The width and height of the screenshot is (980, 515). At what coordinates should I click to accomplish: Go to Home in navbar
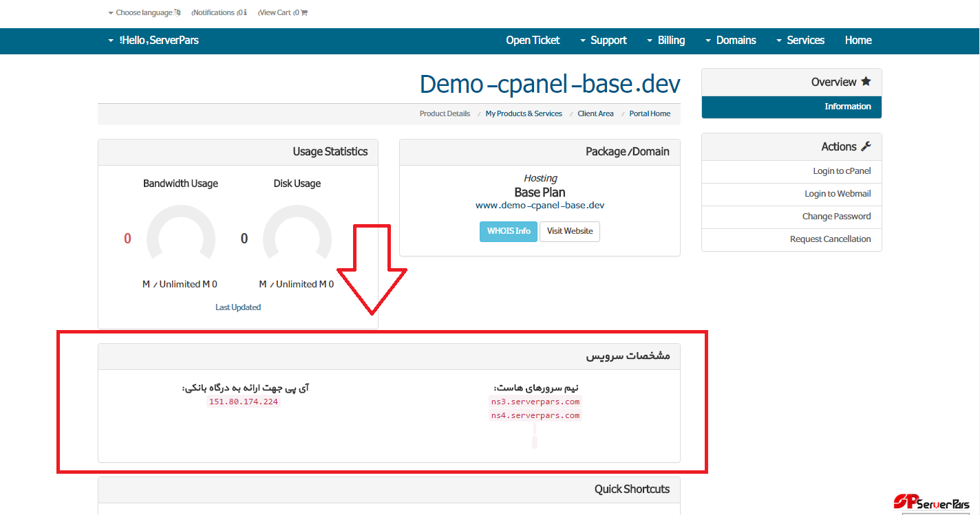pyautogui.click(x=858, y=41)
